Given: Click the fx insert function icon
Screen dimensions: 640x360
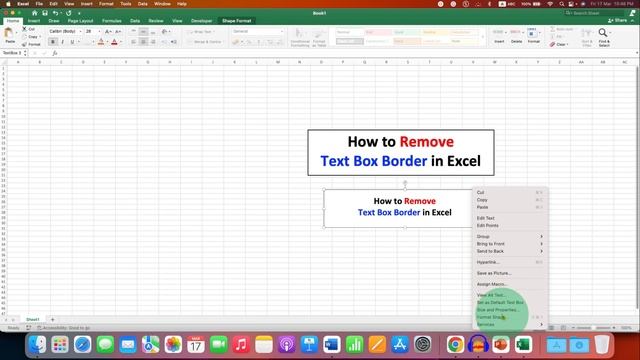Looking at the screenshot, I should point(55,53).
